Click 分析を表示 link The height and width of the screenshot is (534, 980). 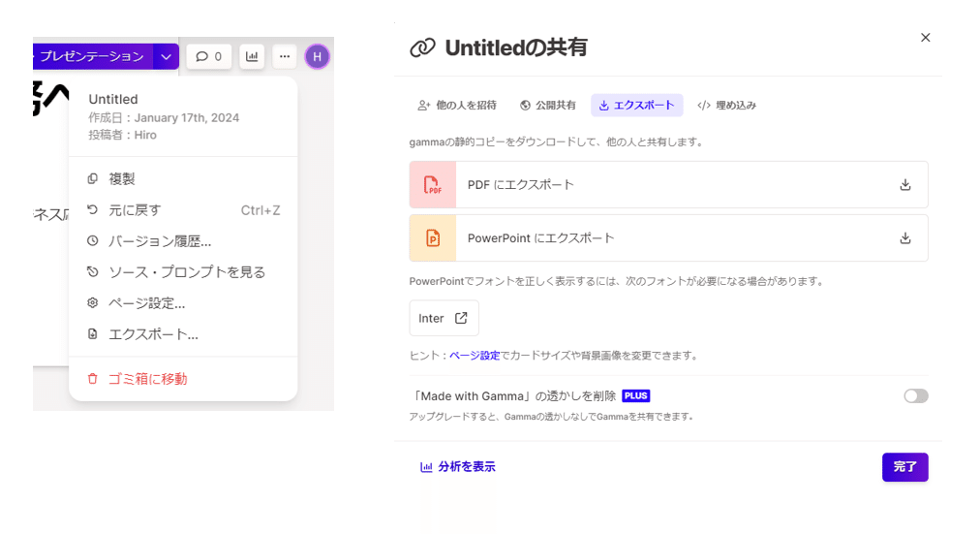(x=458, y=466)
